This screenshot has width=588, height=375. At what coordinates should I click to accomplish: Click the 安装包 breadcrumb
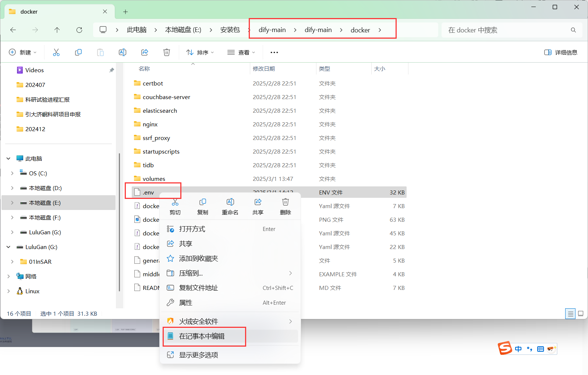[x=230, y=30]
